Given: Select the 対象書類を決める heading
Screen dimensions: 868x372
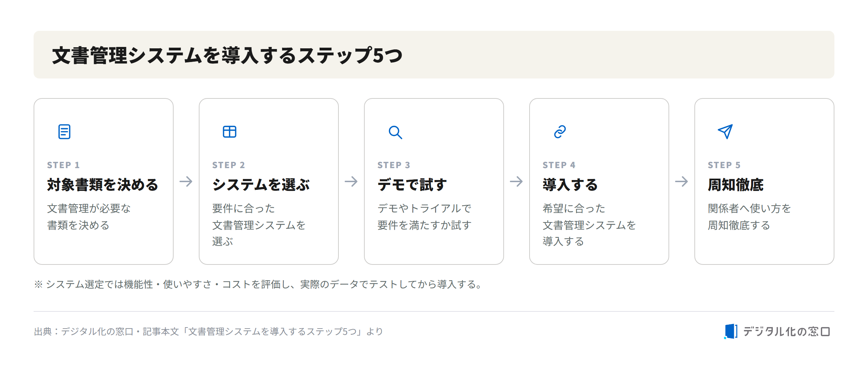Looking at the screenshot, I should pyautogui.click(x=103, y=185).
